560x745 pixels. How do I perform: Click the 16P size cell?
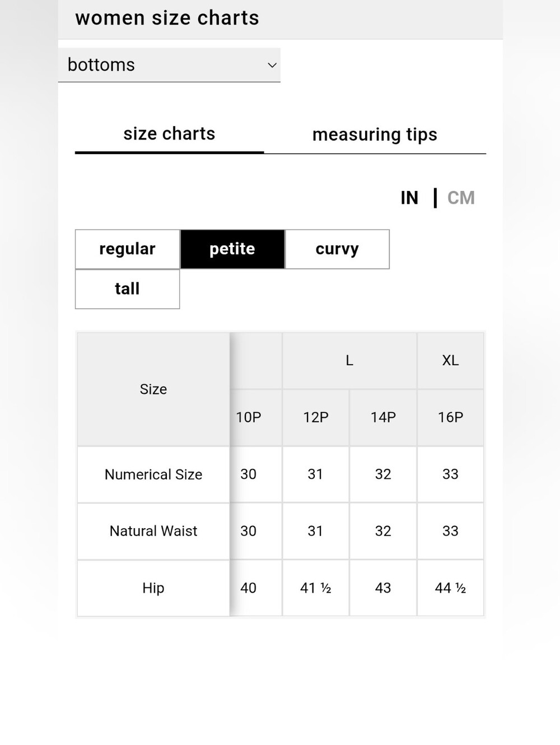tap(450, 418)
